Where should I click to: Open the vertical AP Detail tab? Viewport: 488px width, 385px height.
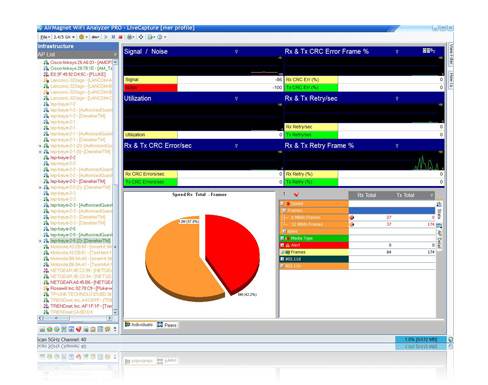[439, 236]
